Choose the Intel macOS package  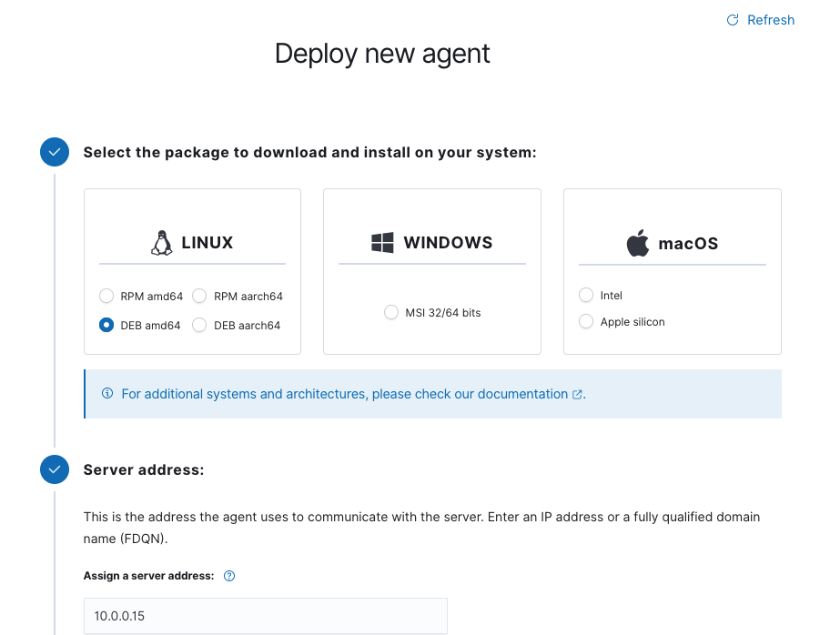click(586, 295)
